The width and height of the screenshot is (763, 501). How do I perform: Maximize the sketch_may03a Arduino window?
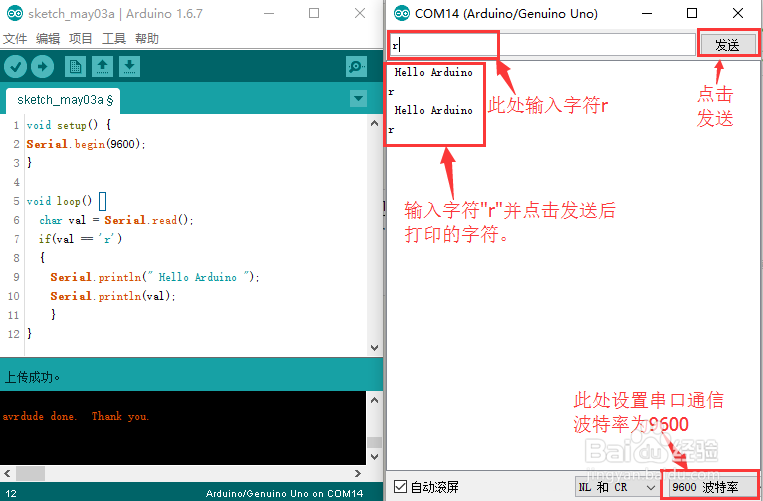point(314,13)
